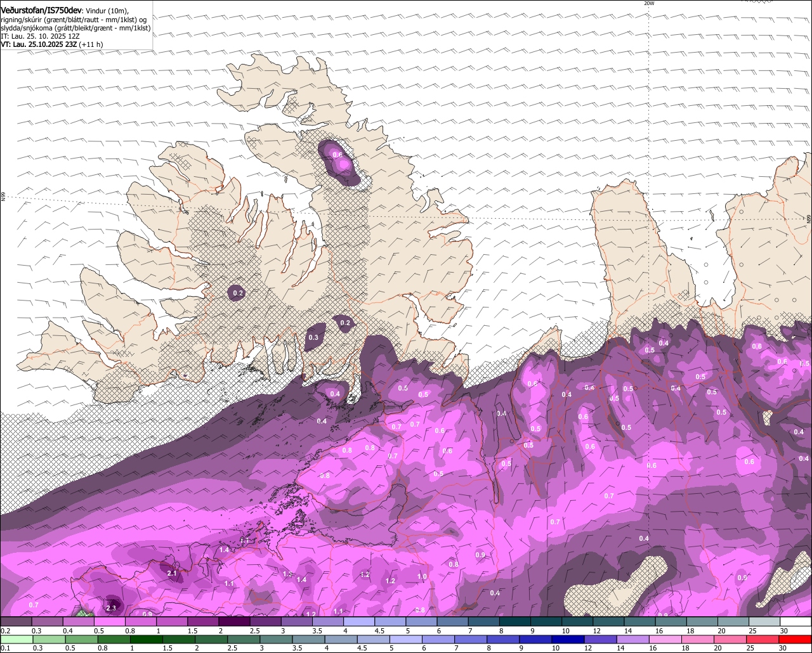Image resolution: width=812 pixels, height=653 pixels.
Task: Select the bright red lower swatch at 30
Action: 795,639
